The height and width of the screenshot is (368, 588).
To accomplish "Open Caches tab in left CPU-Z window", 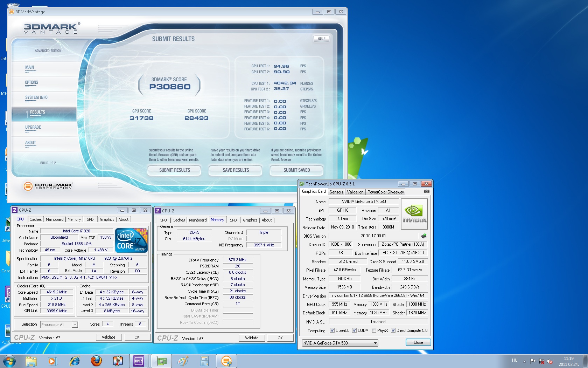I will (x=36, y=219).
